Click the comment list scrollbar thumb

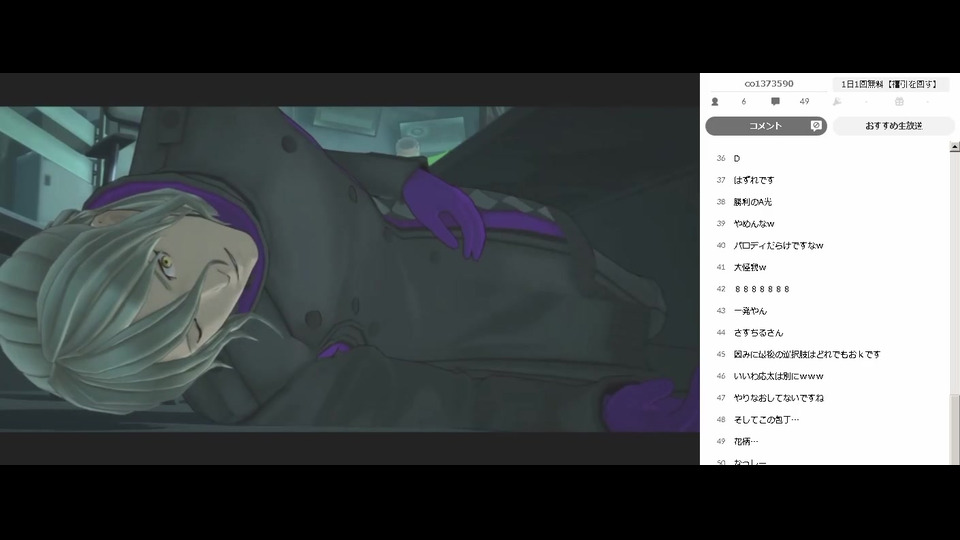pyautogui.click(x=954, y=429)
